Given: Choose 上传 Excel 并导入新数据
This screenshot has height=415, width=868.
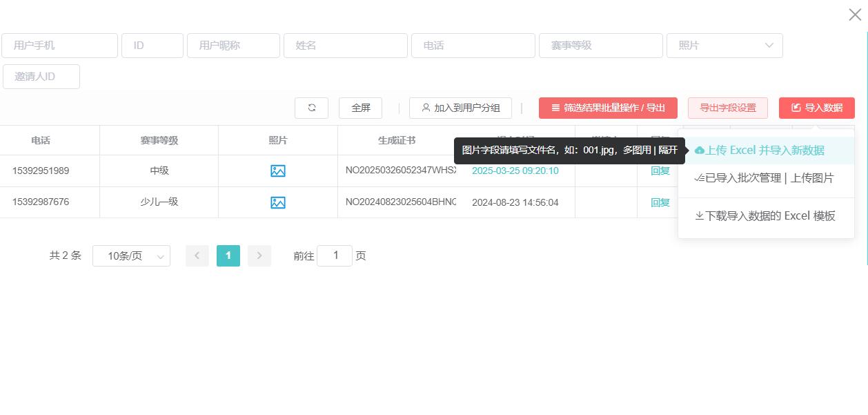Looking at the screenshot, I should [766, 151].
